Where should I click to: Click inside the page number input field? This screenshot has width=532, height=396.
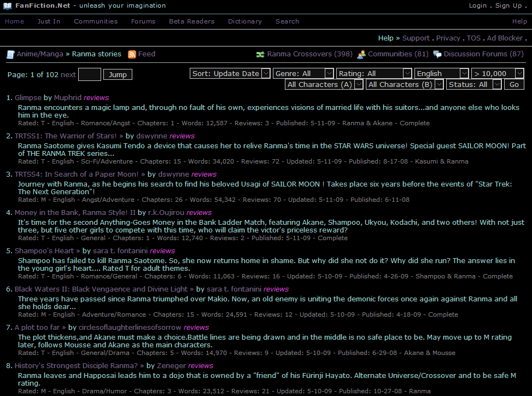(89, 74)
